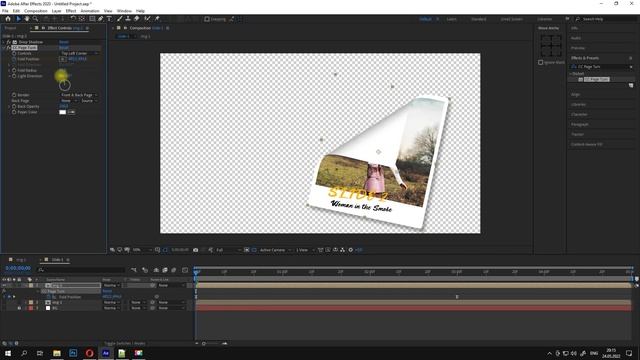Open the Edit menu
Viewport: 640px width, 360px height.
[16, 11]
